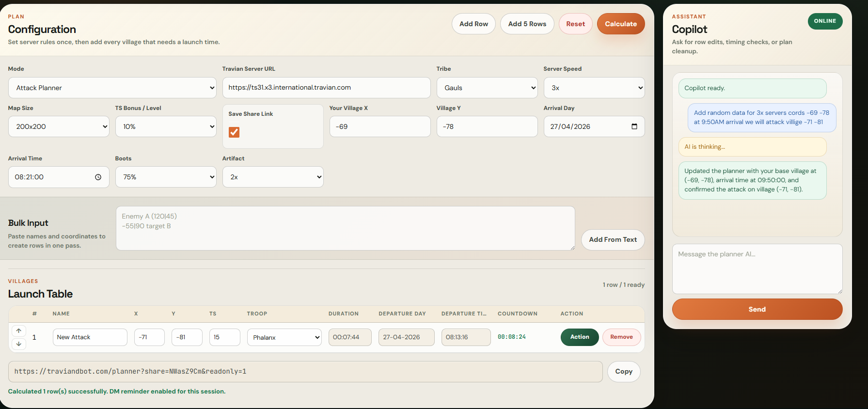Viewport: 868px width, 409px height.
Task: Open the Mode dropdown showing Attack Planner
Action: pyautogui.click(x=112, y=88)
